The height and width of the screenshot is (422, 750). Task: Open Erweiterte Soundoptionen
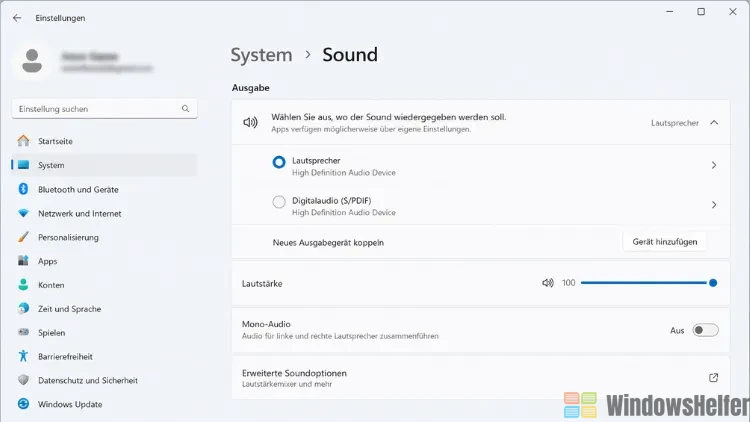[x=481, y=378]
